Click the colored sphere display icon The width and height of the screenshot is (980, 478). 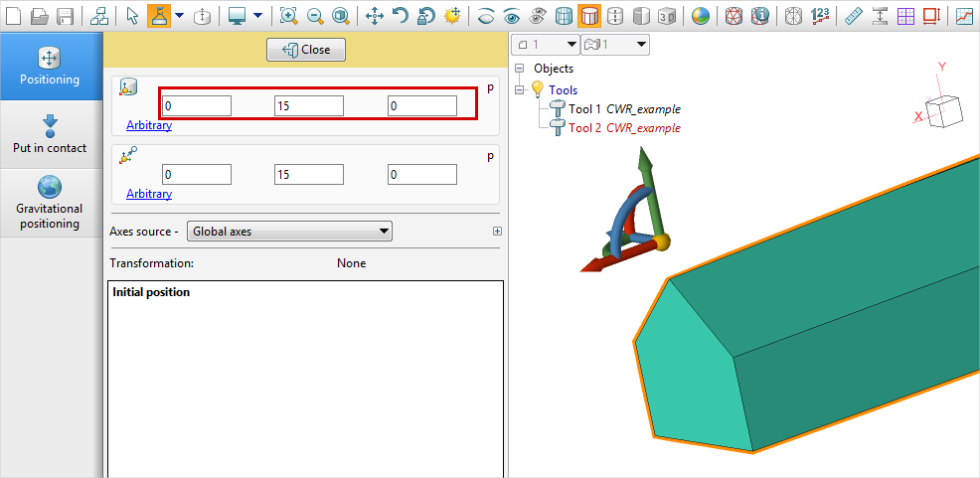tap(701, 16)
